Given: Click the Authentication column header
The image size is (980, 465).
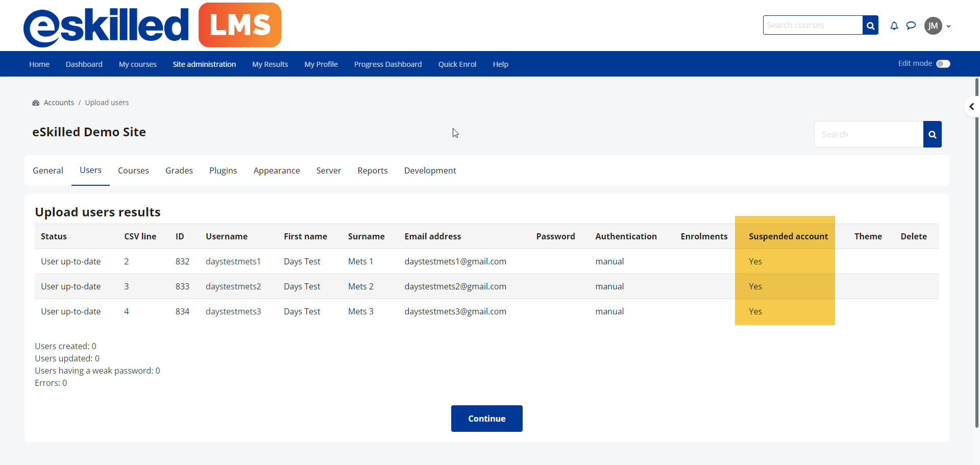Looking at the screenshot, I should 626,236.
